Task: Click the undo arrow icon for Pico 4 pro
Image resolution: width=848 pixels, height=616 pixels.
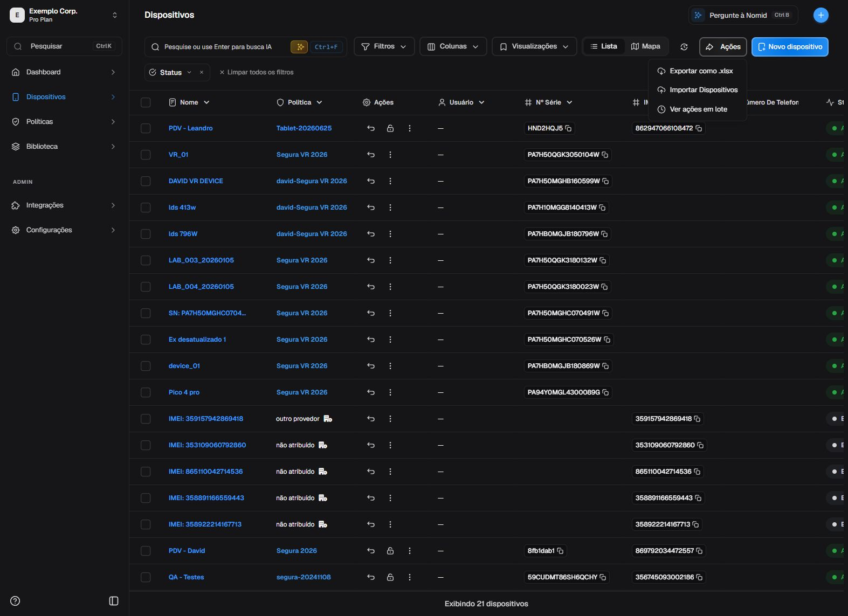Action: pyautogui.click(x=371, y=392)
